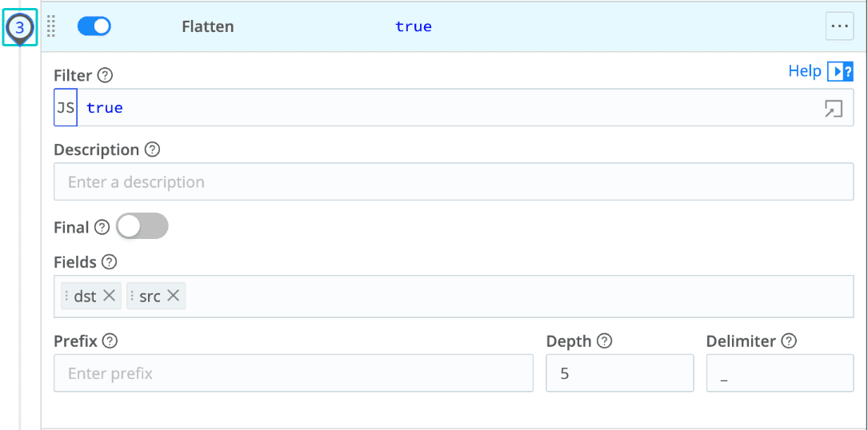Click the src tag label
868x430 pixels.
pos(150,297)
